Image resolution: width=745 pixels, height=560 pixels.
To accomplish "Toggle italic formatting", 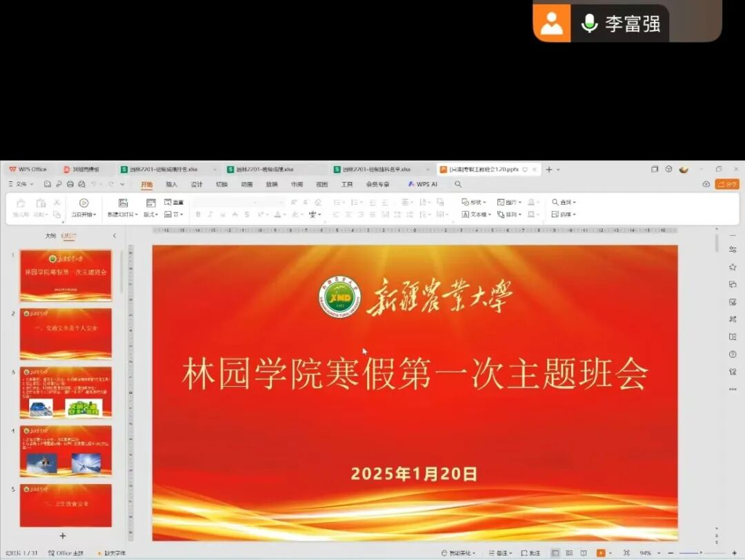I will (x=210, y=214).
